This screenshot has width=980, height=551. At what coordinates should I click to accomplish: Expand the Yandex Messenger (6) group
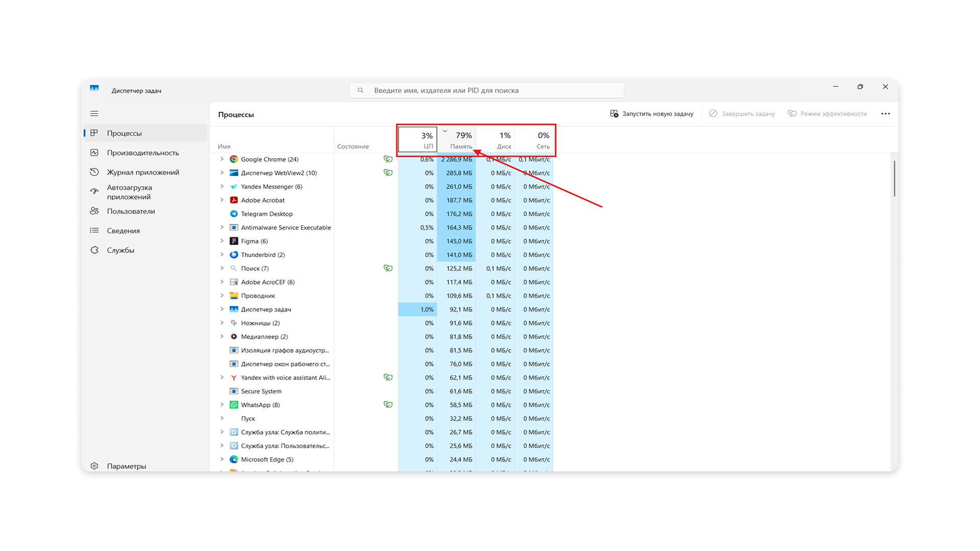tap(222, 187)
